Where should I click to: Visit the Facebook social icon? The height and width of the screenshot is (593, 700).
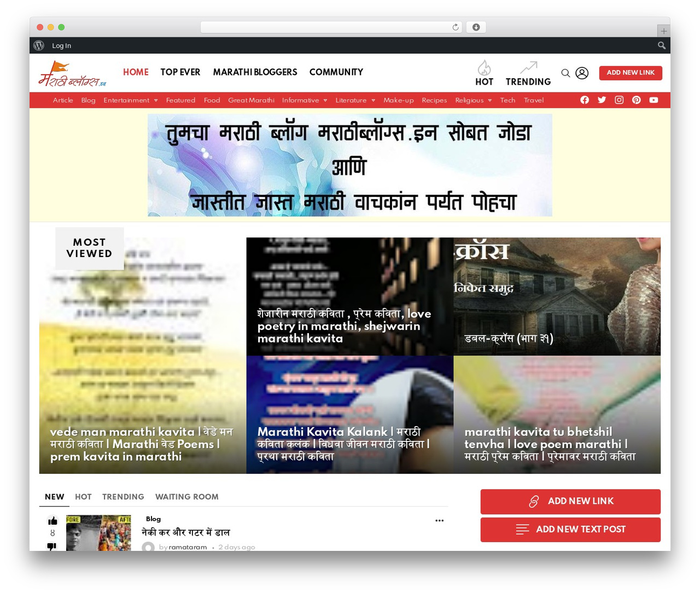(x=585, y=100)
